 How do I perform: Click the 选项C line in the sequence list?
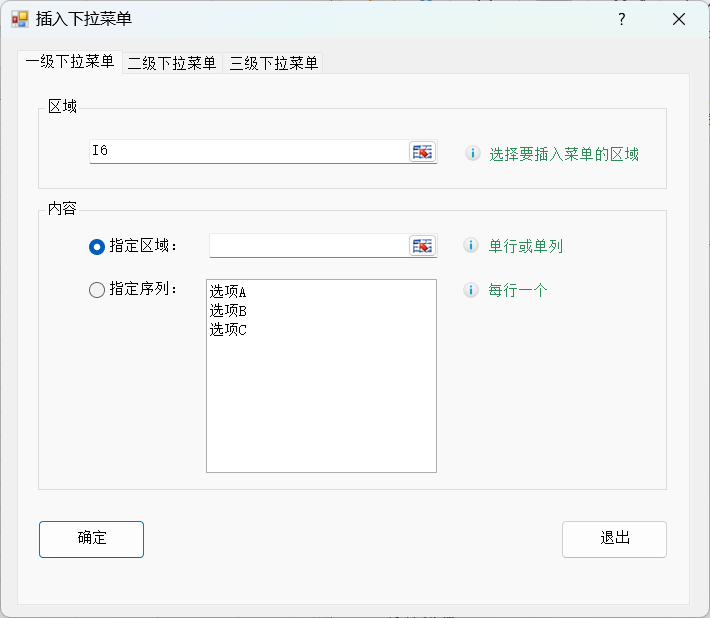point(228,330)
